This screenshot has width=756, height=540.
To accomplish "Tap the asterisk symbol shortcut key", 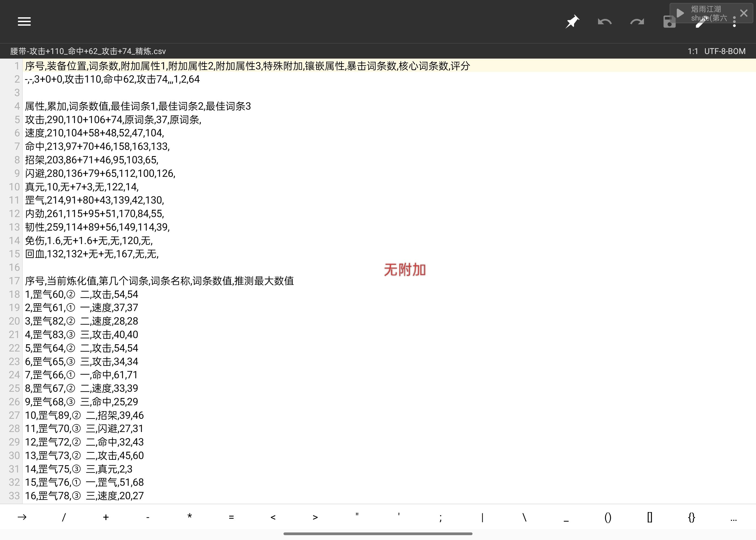I will tap(190, 517).
